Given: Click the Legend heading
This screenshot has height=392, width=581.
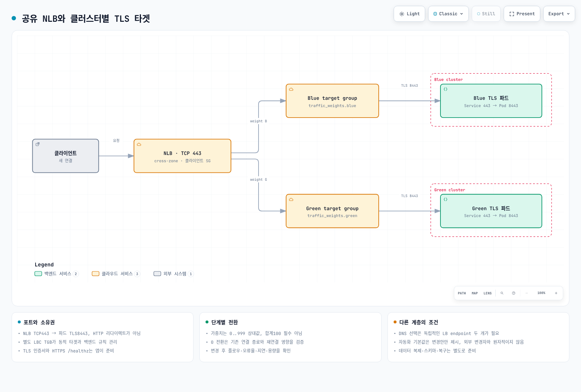Looking at the screenshot, I should click(44, 265).
